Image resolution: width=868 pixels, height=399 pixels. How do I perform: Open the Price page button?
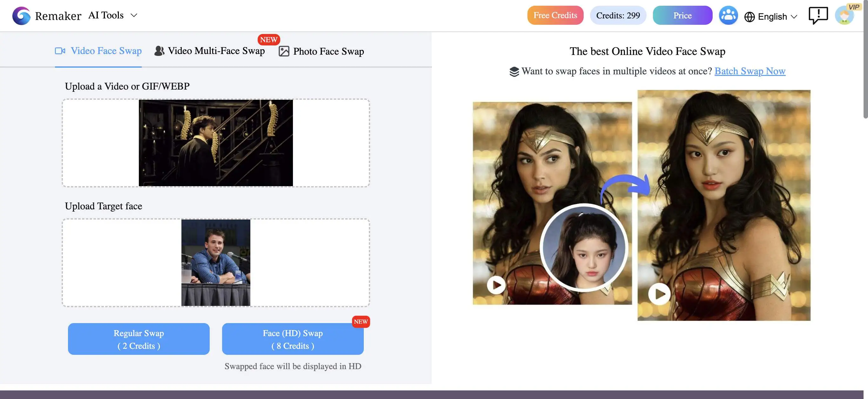682,15
